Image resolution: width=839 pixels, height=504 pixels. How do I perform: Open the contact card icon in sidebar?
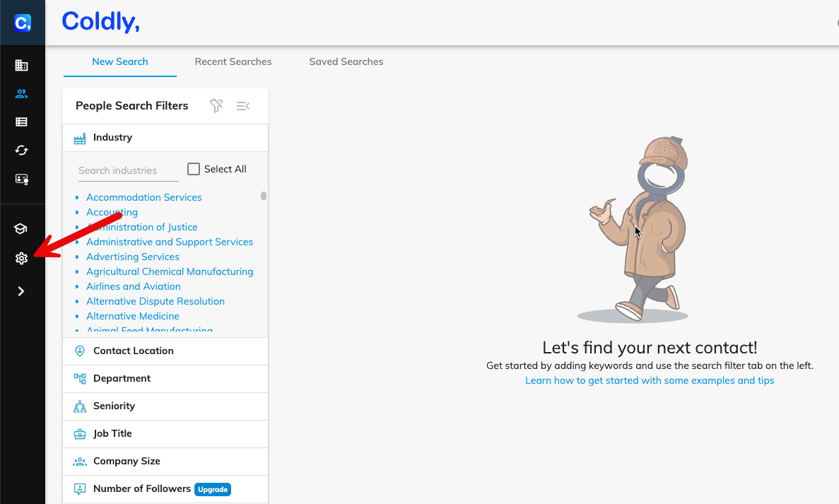(21, 179)
